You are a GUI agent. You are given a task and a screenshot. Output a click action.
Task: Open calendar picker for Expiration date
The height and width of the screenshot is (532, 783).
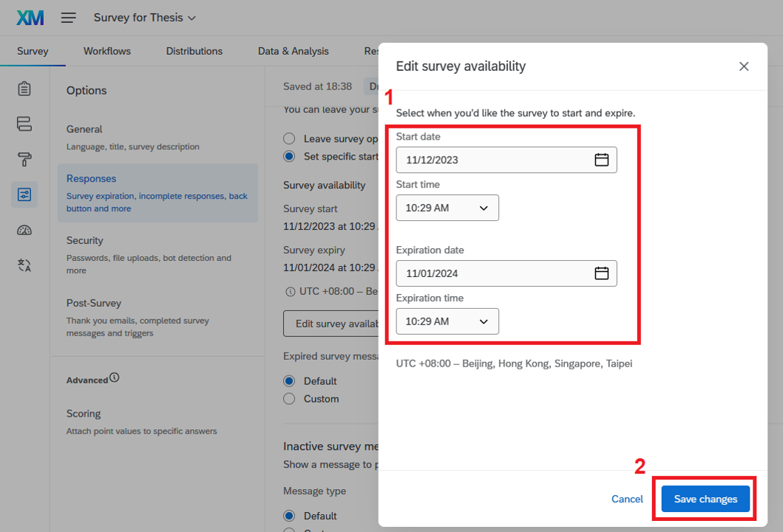click(x=601, y=273)
